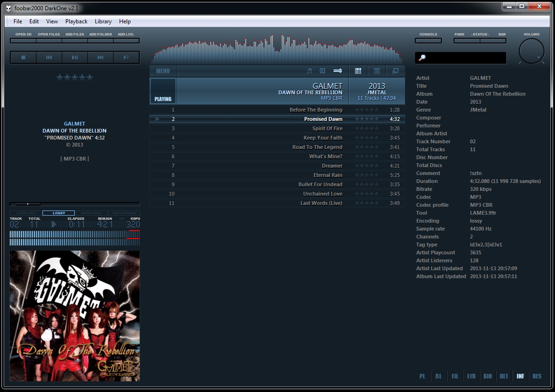
Task: Rate Before The Beginning with stars
Action: pyautogui.click(x=367, y=110)
